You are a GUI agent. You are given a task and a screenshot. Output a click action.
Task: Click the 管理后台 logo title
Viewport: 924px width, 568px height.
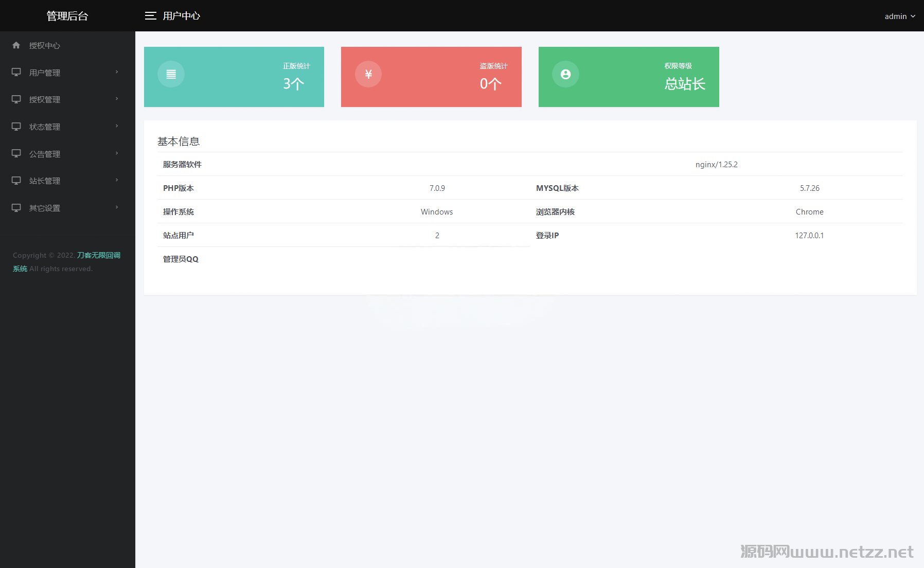(67, 16)
